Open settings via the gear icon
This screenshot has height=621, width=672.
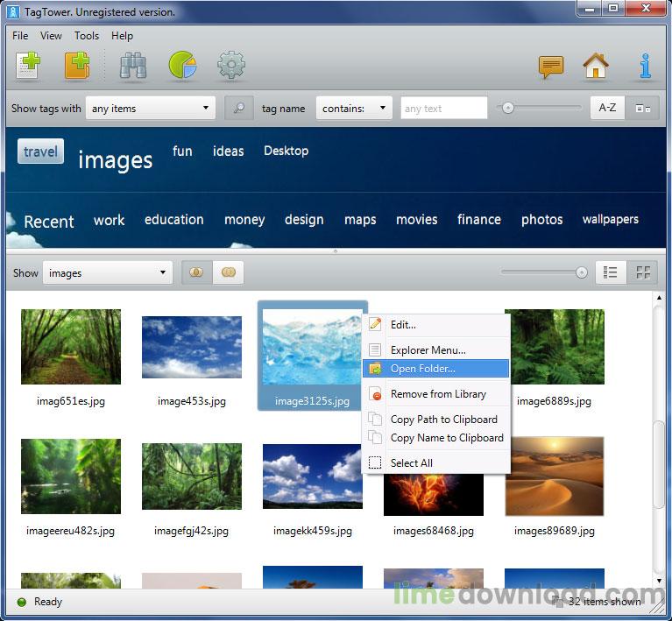pos(231,67)
